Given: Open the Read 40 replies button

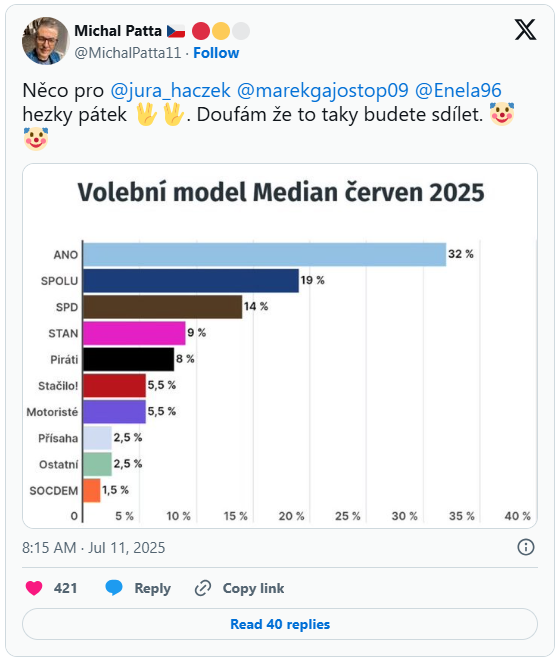Looking at the screenshot, I should point(280,624).
